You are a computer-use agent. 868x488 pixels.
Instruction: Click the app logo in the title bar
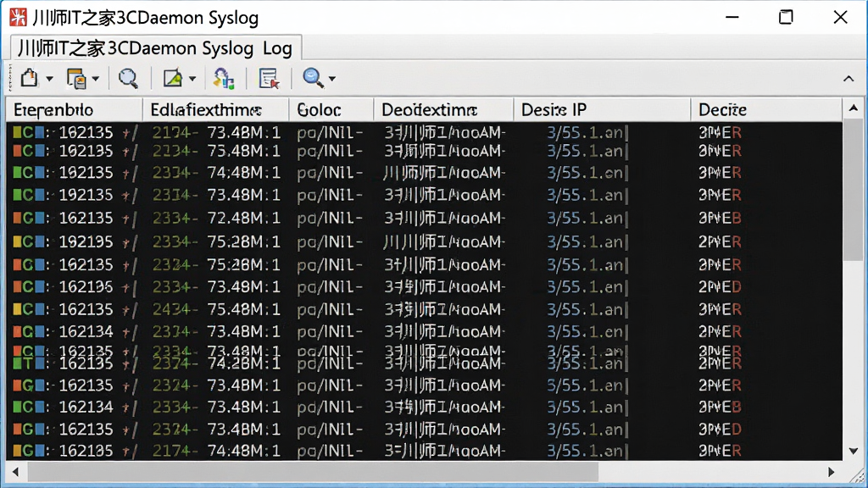point(19,18)
